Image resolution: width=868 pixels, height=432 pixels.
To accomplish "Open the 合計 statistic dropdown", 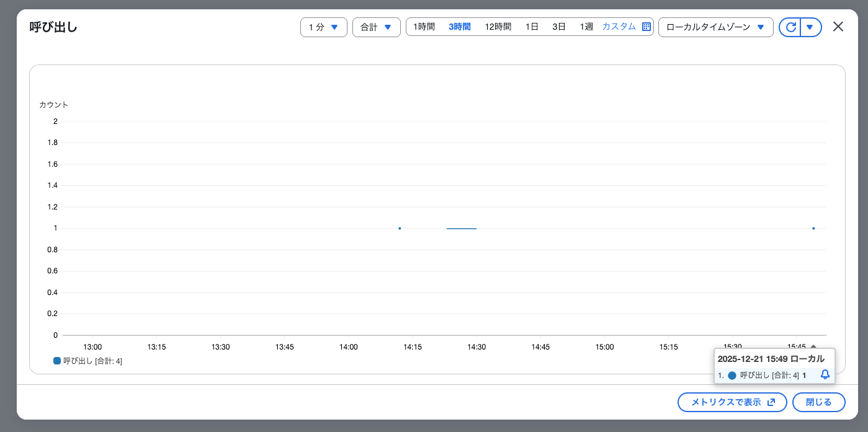I will pos(376,27).
